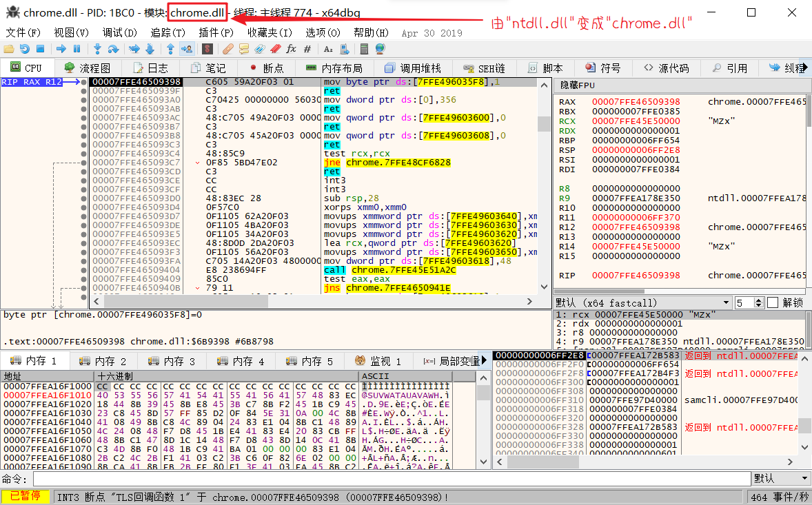Show labels via the blue tags icon
Viewport: 812px width, 505px height.
tap(260, 49)
